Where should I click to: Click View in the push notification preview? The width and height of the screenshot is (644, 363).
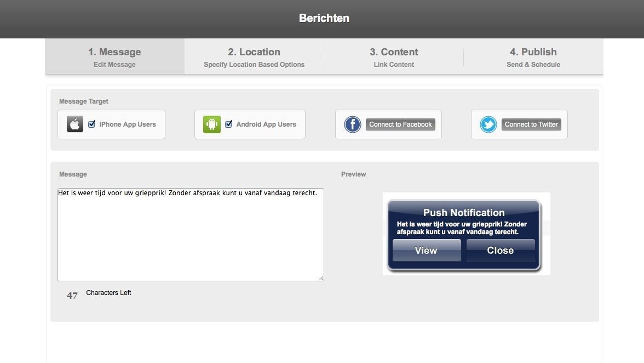click(x=426, y=250)
